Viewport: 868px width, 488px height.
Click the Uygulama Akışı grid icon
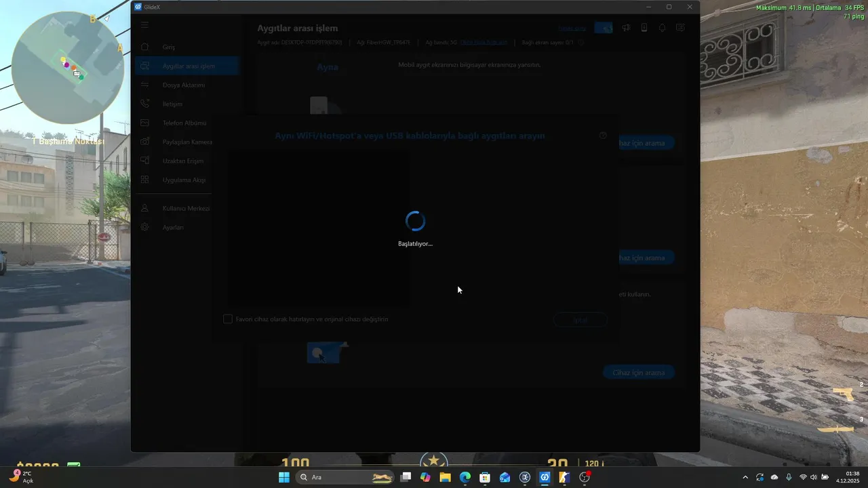click(144, 180)
